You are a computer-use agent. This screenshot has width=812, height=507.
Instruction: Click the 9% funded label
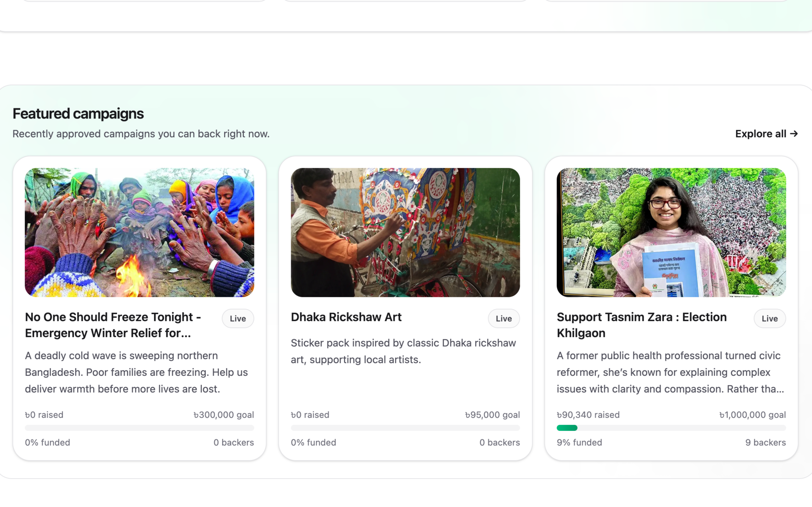(x=579, y=442)
